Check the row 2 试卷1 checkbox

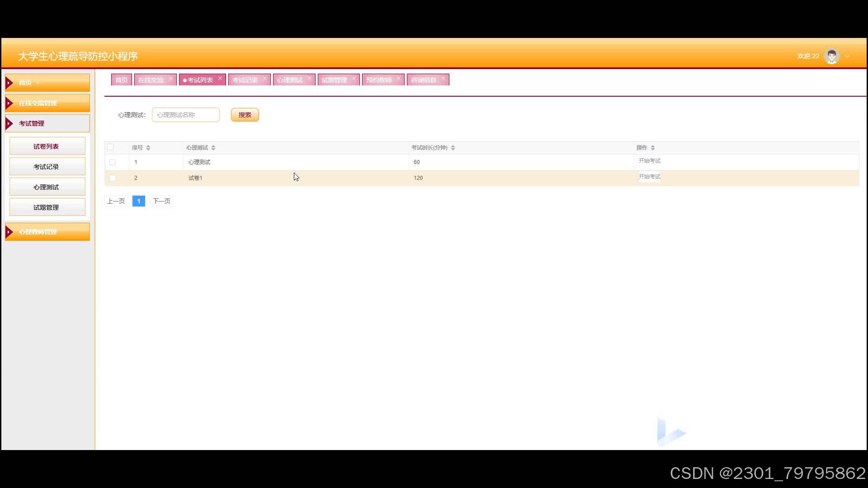[113, 178]
